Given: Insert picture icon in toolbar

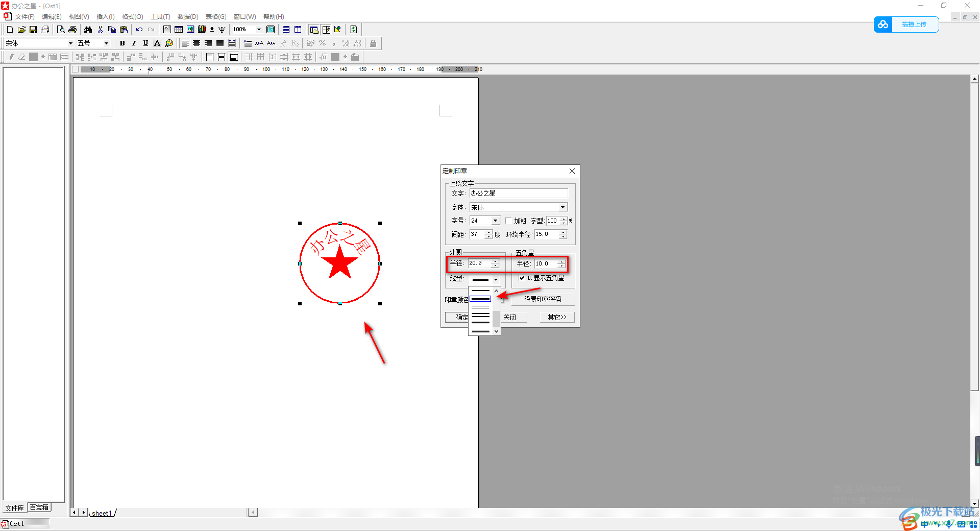Looking at the screenshot, I should (x=190, y=30).
